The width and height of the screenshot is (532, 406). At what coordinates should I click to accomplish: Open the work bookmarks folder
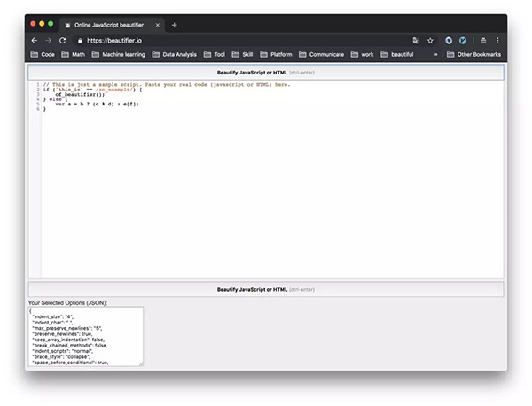click(362, 55)
